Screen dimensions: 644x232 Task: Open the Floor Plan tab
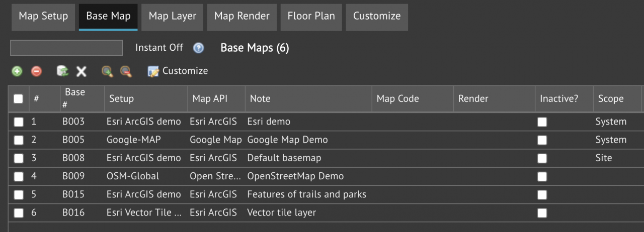click(311, 16)
